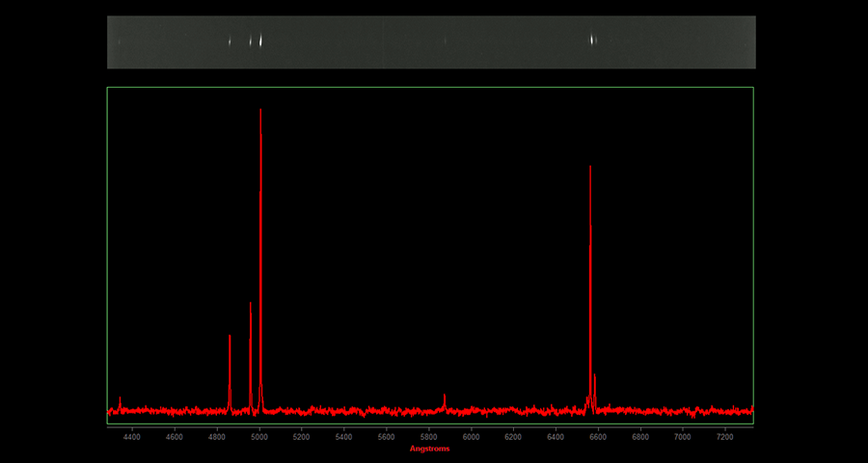Click the 6600 tick label on axis
This screenshot has width=868, height=463.
pyautogui.click(x=598, y=437)
